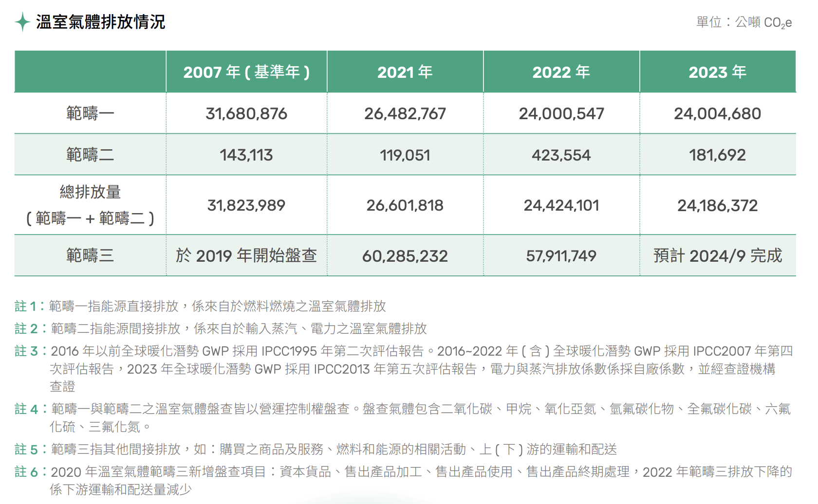The width and height of the screenshot is (818, 504).
Task: Click footnote label 註 6
Action: (31, 471)
